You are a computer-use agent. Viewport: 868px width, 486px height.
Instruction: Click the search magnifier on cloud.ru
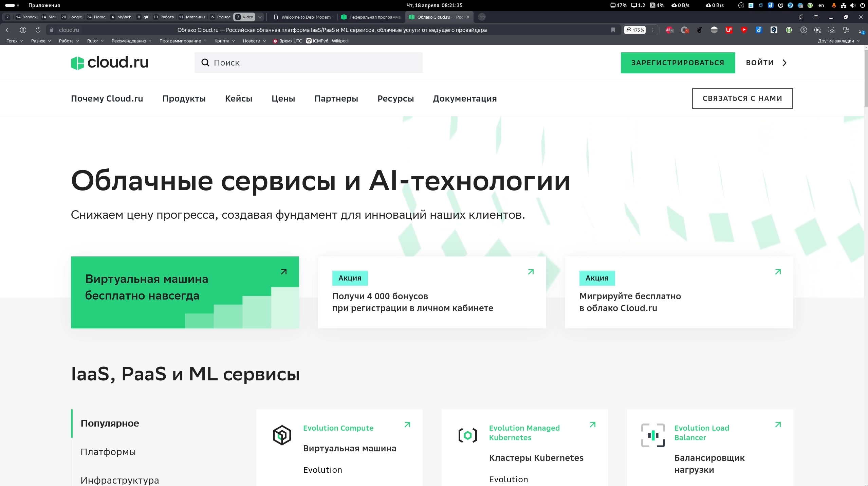tap(205, 62)
